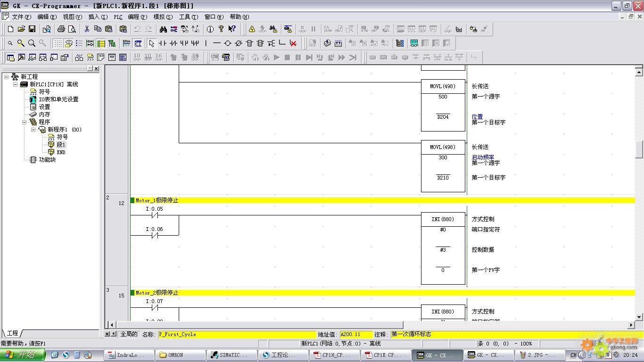
Task: Insert a new PLC instruction box
Action: [249, 43]
